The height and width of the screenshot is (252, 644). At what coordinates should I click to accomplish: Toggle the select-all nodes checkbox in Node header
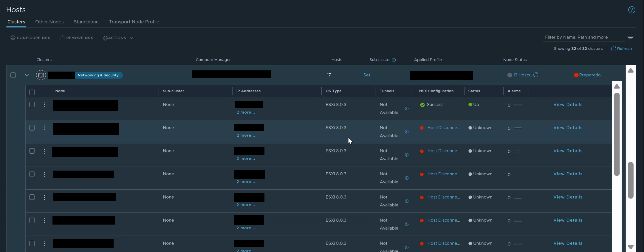[x=32, y=92]
